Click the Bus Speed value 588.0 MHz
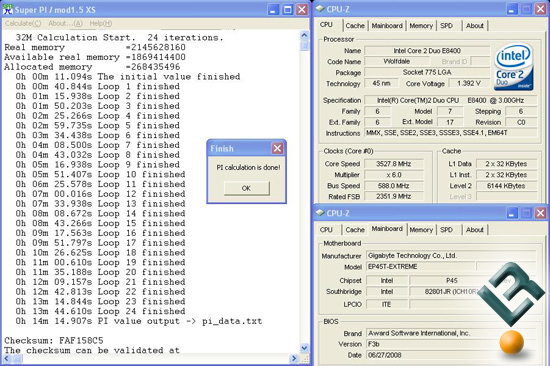Viewport: 550px width, 366px height. 394,186
